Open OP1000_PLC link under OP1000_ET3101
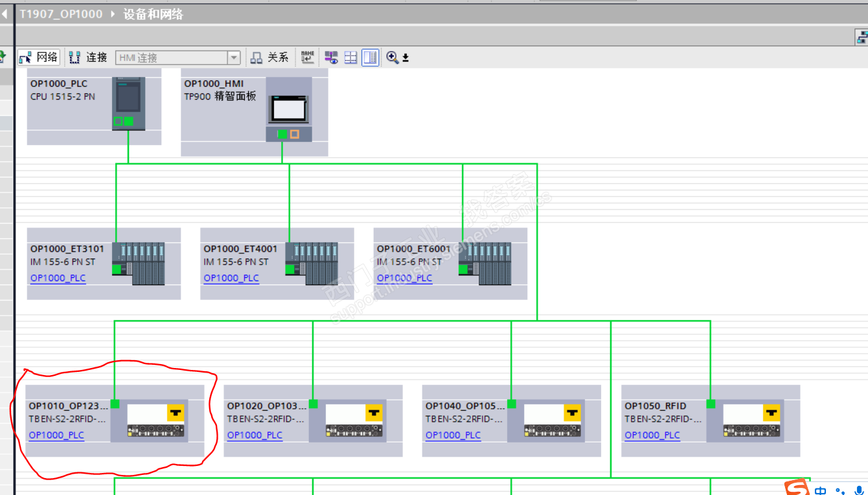The height and width of the screenshot is (495, 868). pos(58,278)
